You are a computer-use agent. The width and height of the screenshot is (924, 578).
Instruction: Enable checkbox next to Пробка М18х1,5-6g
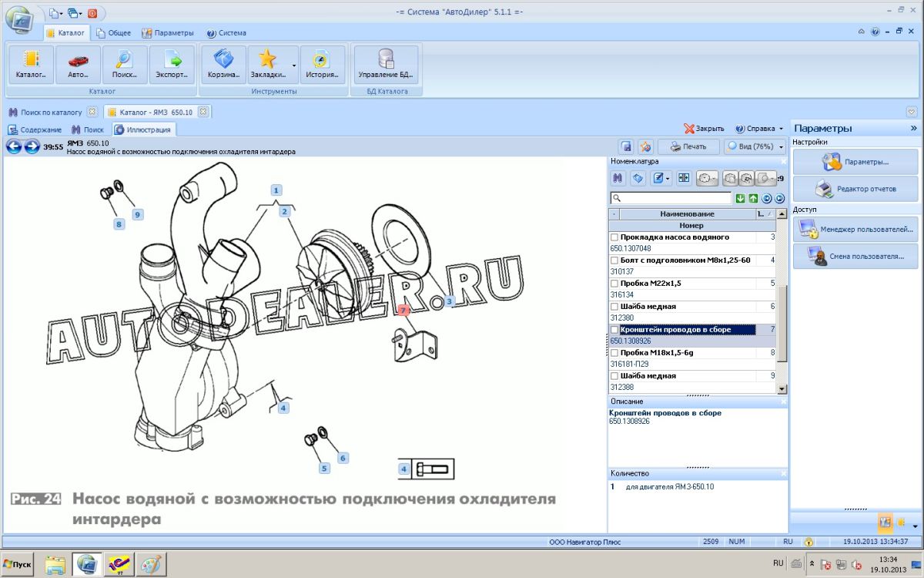pyautogui.click(x=614, y=353)
